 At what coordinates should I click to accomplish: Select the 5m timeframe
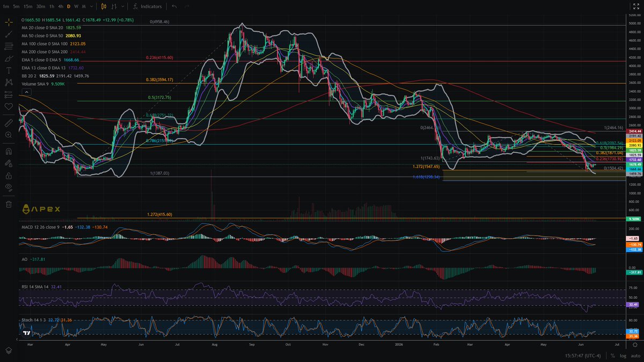click(17, 6)
